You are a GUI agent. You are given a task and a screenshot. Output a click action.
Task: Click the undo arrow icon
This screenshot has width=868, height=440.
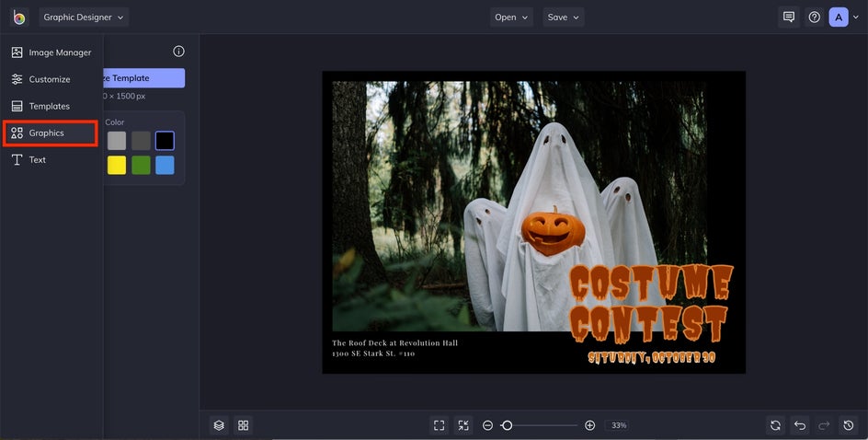point(800,425)
